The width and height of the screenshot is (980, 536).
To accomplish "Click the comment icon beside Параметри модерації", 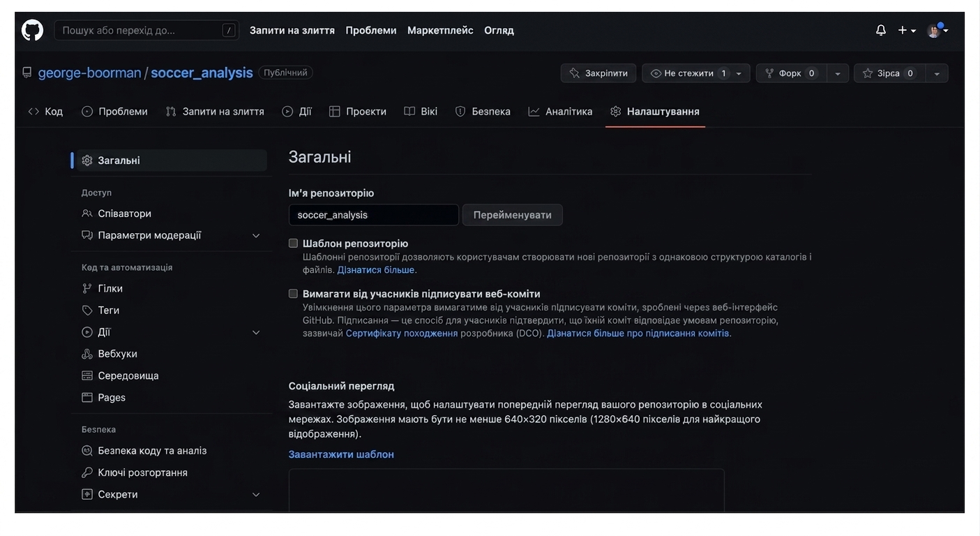I will (87, 235).
